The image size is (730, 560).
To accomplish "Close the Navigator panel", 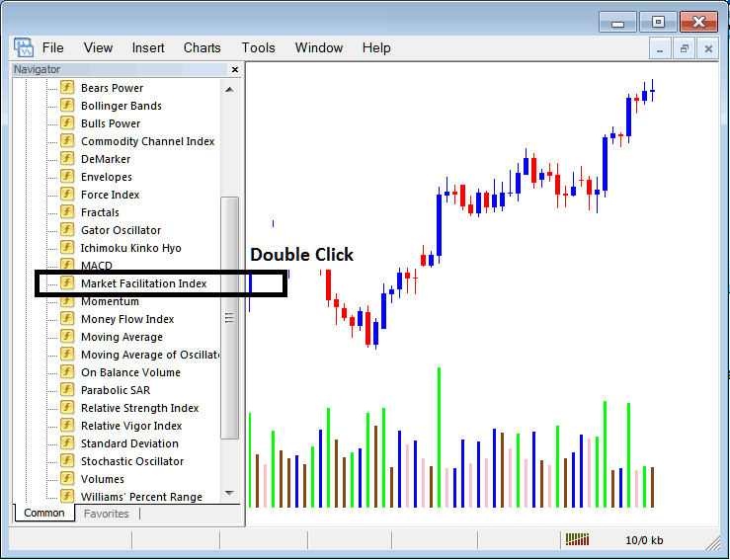I will click(235, 69).
